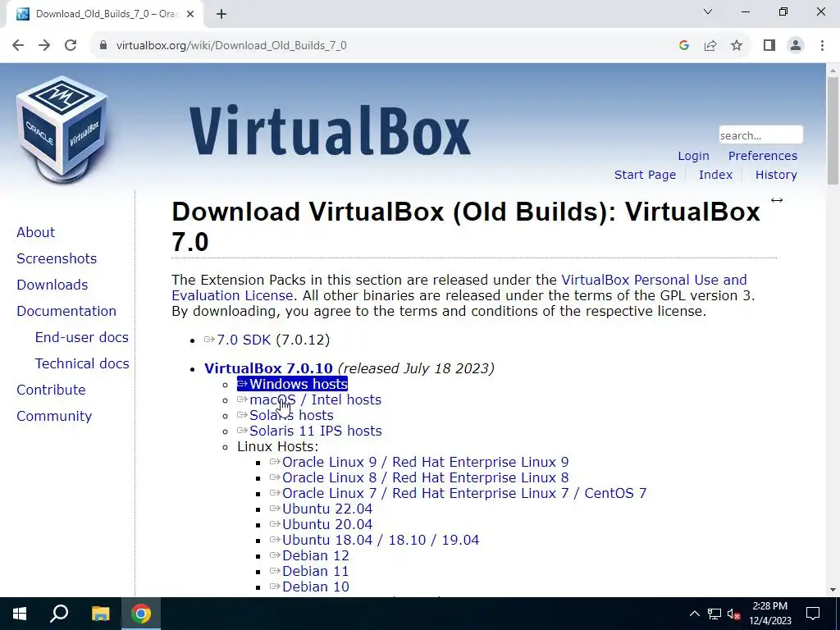Click into the search... field
The height and width of the screenshot is (630, 840).
[760, 135]
